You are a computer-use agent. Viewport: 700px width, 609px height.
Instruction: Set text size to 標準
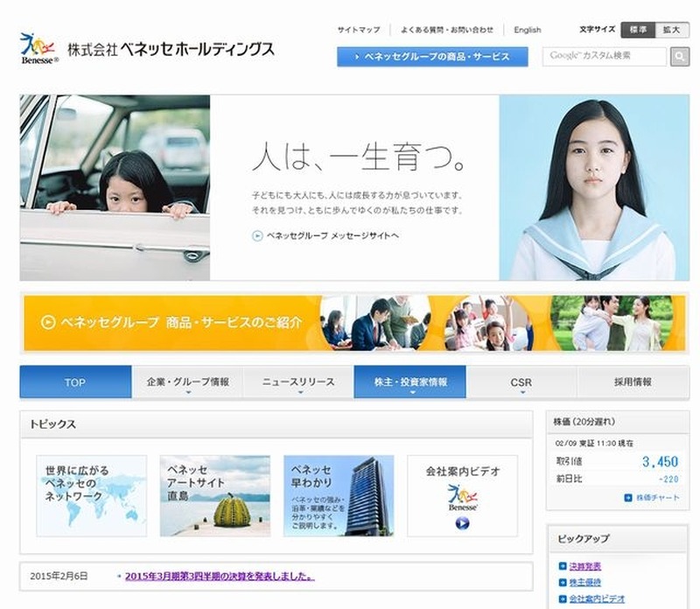click(638, 30)
